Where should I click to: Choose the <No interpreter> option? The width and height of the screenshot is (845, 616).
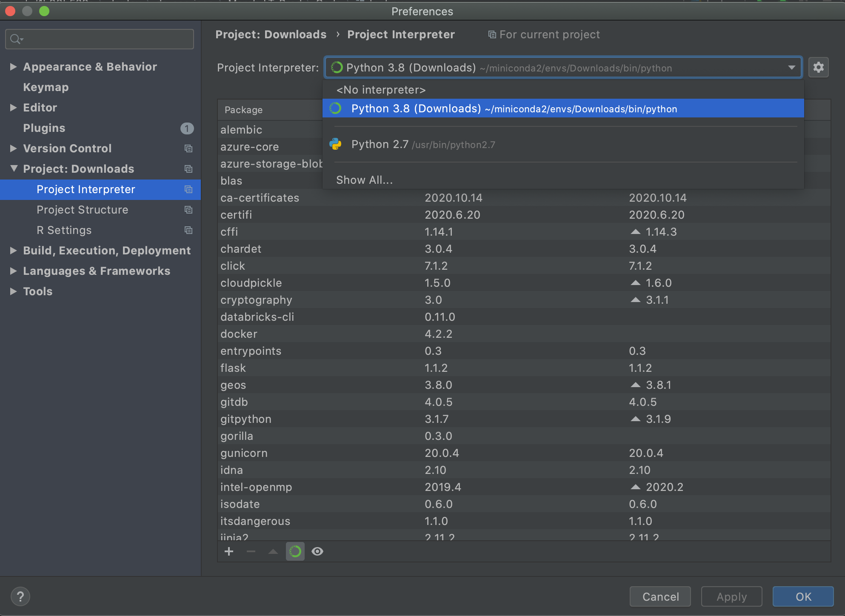tap(563, 90)
